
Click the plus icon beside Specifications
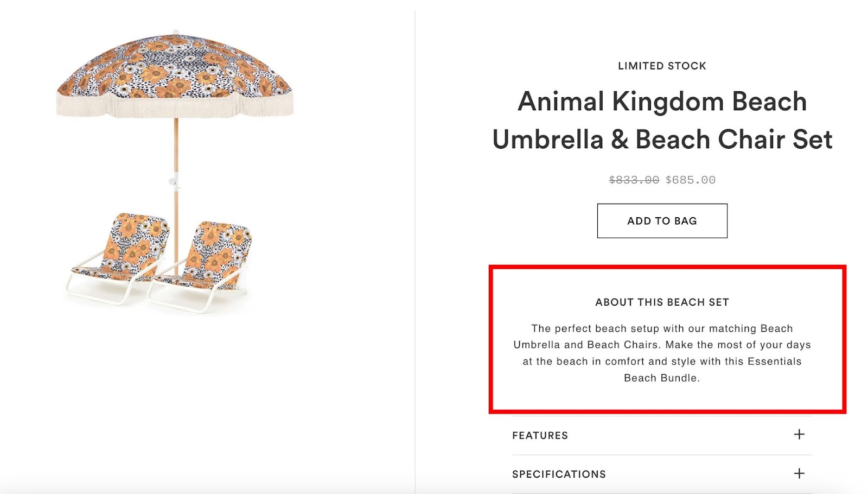click(x=799, y=473)
